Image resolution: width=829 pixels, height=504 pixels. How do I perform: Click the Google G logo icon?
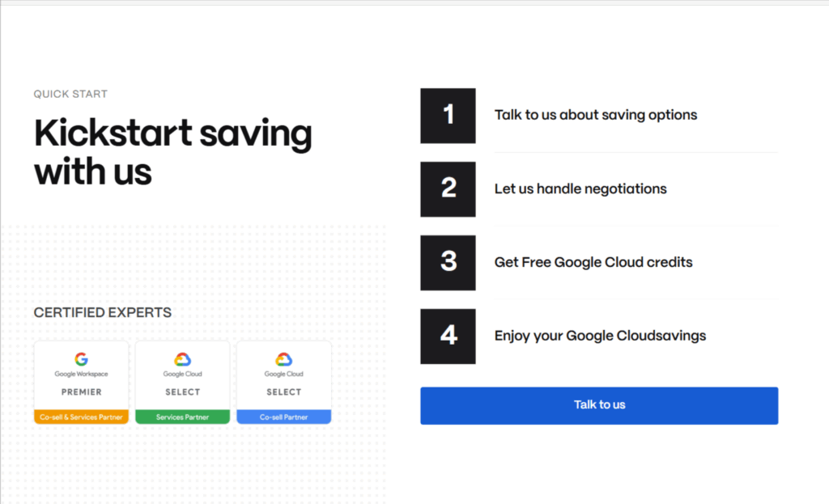(82, 359)
